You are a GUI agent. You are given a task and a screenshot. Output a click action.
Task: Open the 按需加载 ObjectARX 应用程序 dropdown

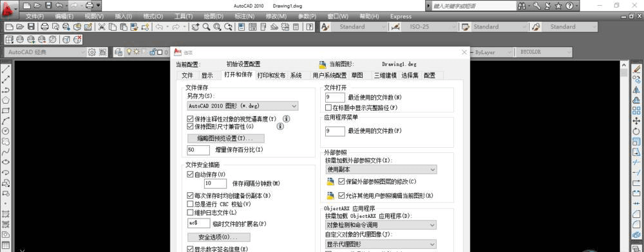coord(381,224)
